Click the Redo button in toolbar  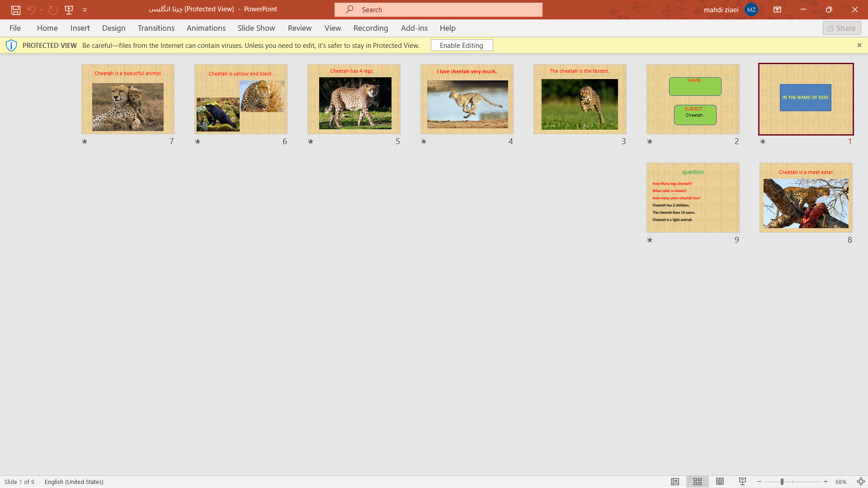(53, 9)
